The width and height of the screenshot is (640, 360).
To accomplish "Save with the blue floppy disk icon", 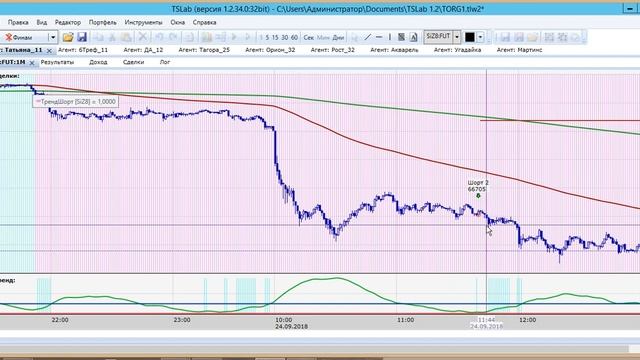I will click(x=82, y=38).
